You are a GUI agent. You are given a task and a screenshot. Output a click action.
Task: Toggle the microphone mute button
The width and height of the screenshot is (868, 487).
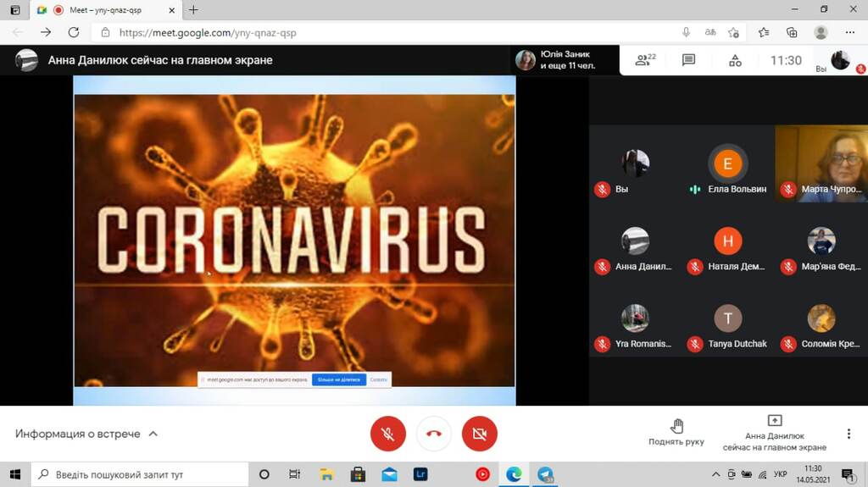point(388,434)
